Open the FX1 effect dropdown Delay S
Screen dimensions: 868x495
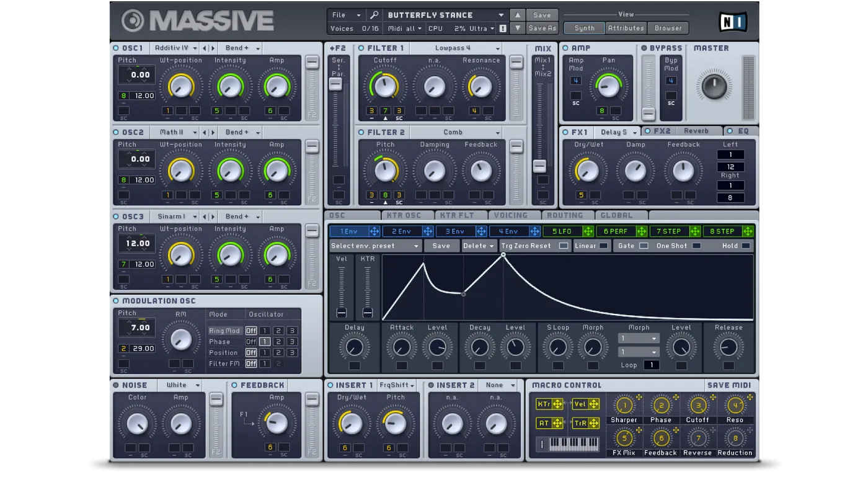[x=618, y=132]
